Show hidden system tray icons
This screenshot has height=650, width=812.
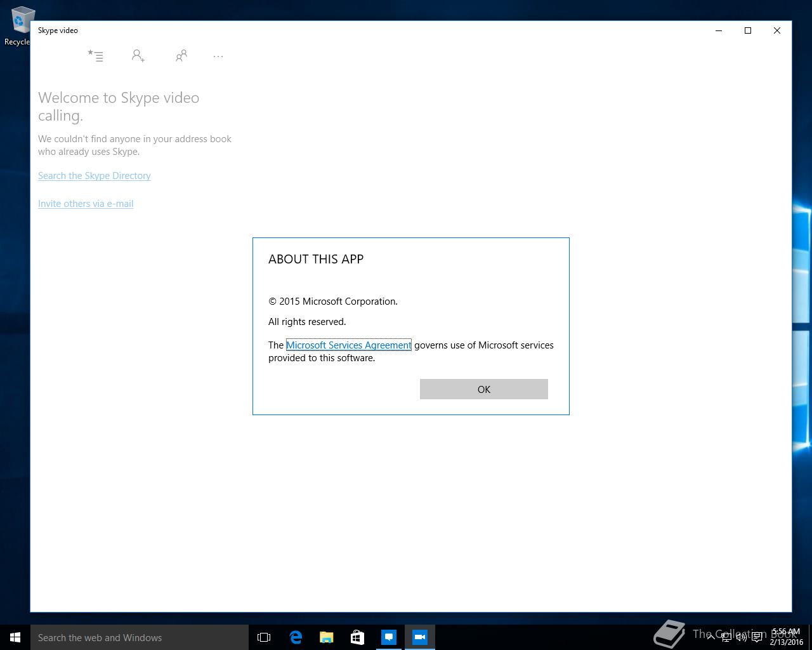click(x=710, y=637)
